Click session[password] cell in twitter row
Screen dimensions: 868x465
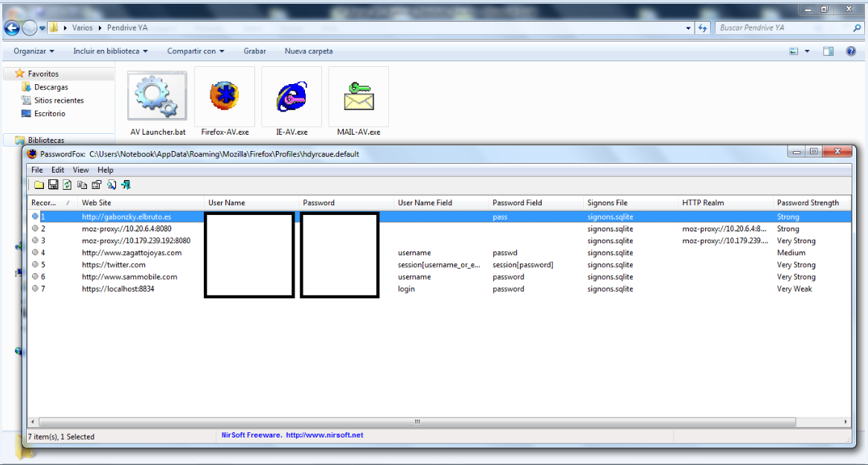pos(523,265)
